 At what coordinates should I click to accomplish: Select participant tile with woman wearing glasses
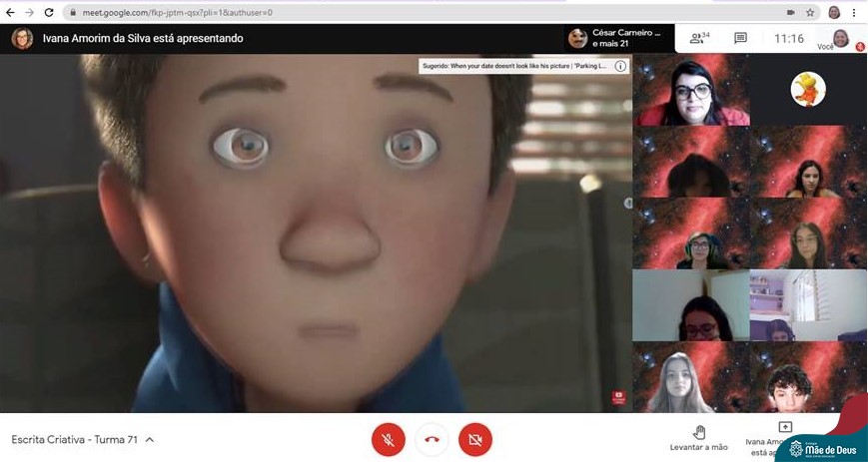coord(691,90)
